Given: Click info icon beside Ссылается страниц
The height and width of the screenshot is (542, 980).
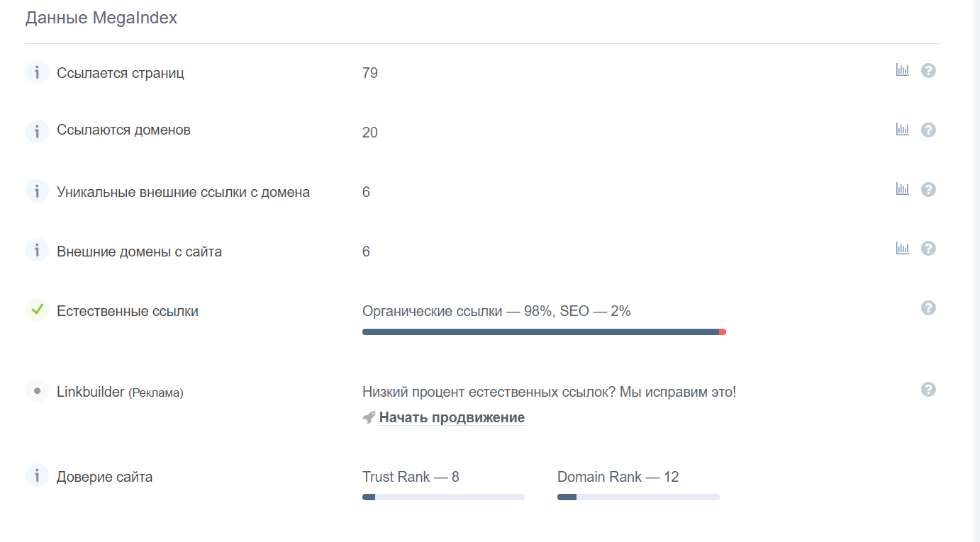Looking at the screenshot, I should pos(37,72).
